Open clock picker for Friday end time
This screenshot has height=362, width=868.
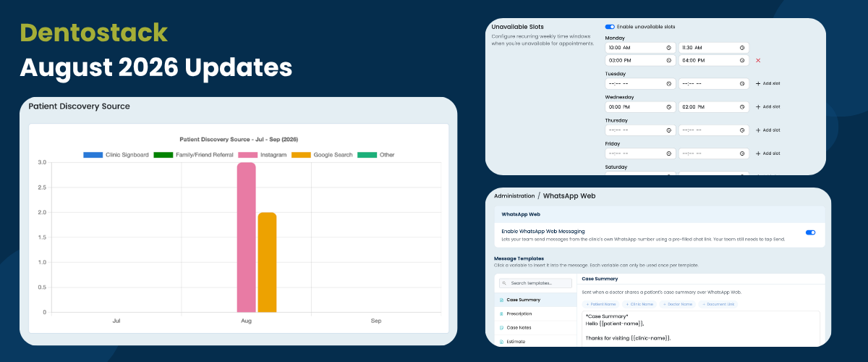tap(742, 153)
